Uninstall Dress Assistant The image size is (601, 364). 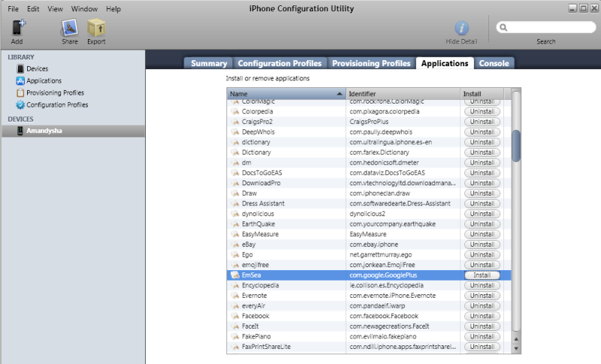[x=482, y=203]
